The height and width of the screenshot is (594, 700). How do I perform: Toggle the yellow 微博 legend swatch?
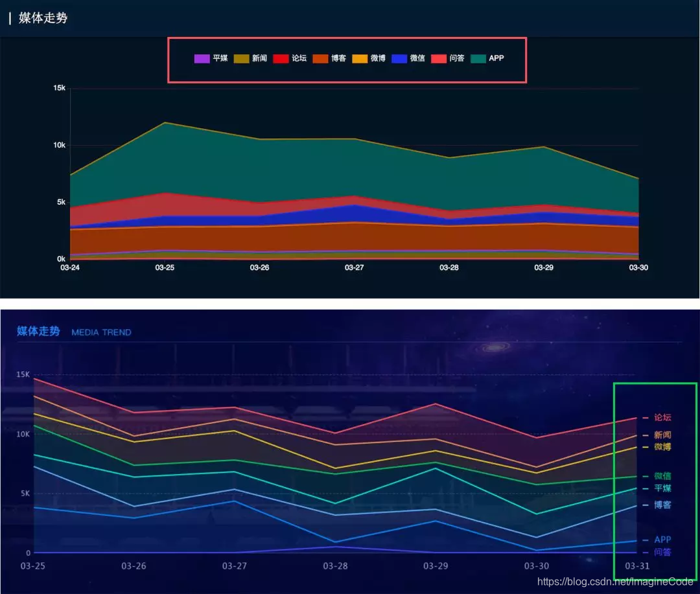tap(360, 58)
